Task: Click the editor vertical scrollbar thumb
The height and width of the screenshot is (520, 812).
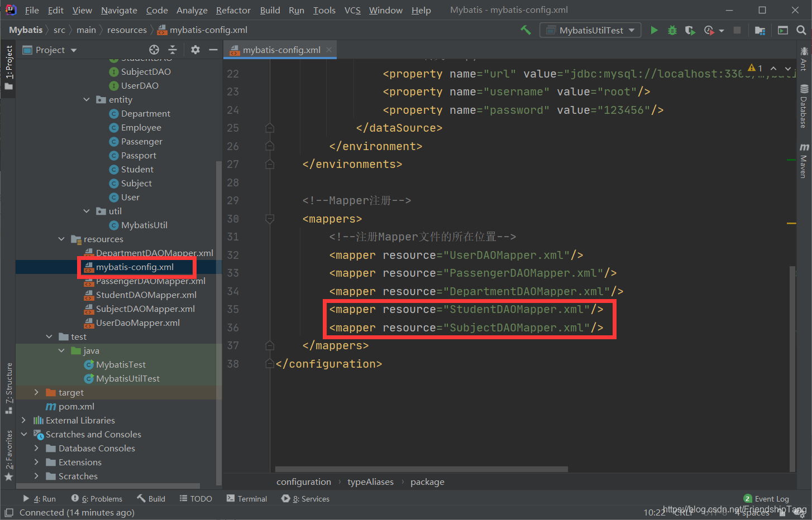Action: tap(792, 368)
